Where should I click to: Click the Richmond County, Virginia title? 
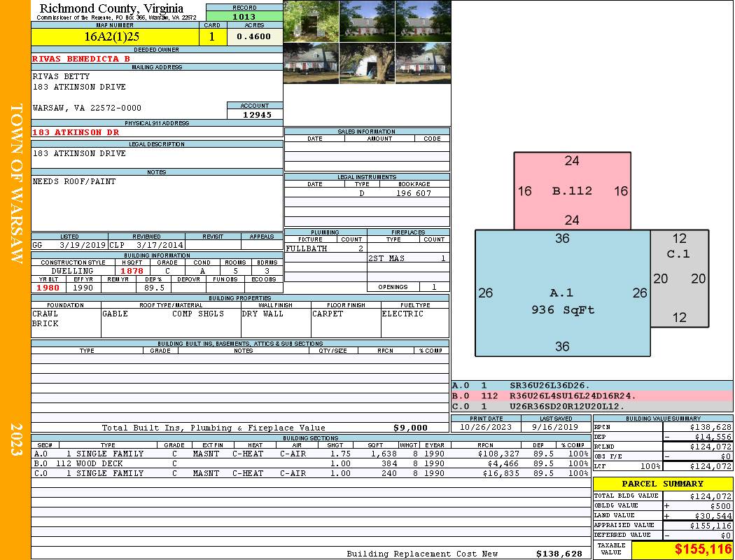tap(111, 8)
